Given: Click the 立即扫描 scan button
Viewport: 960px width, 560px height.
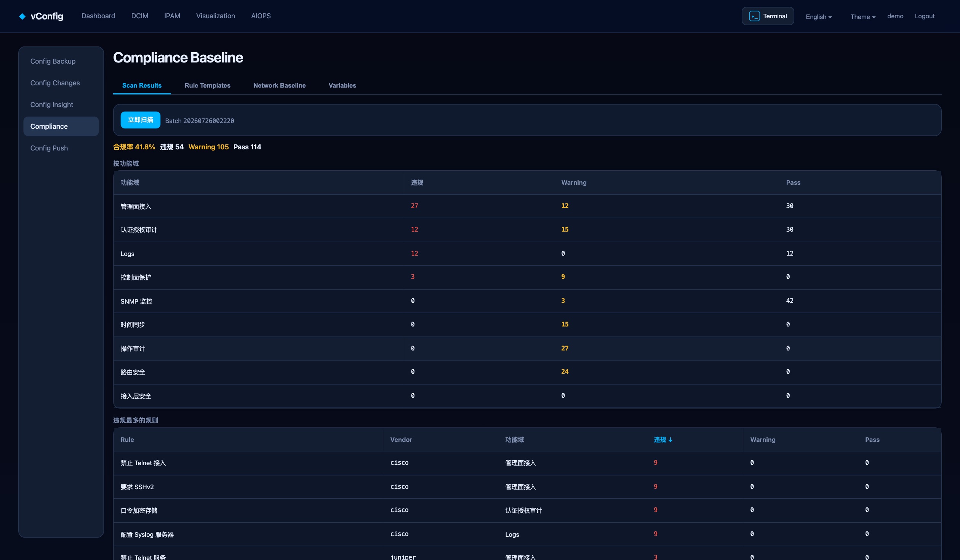Looking at the screenshot, I should click(x=140, y=120).
